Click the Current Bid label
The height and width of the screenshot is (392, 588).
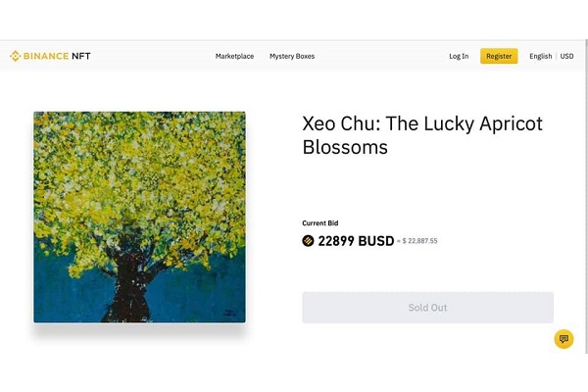coord(320,223)
